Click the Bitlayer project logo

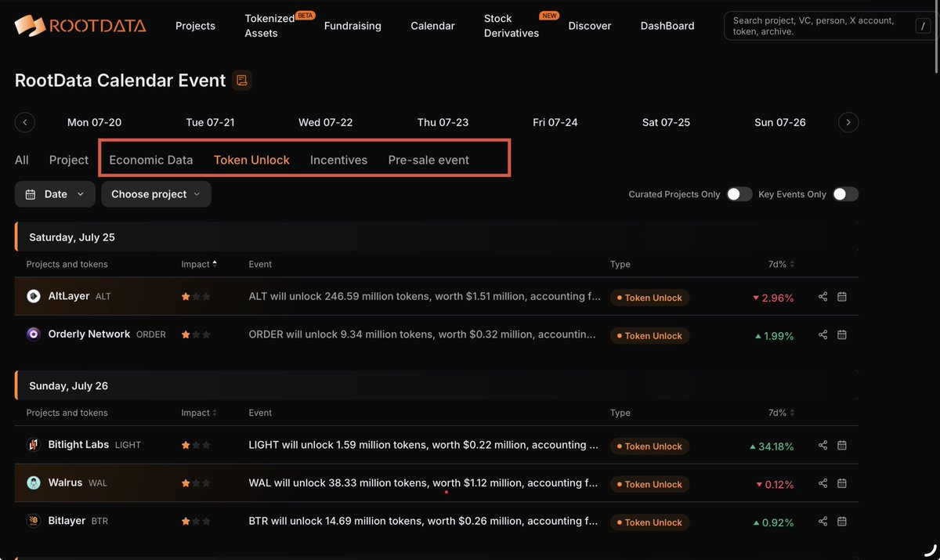click(34, 521)
